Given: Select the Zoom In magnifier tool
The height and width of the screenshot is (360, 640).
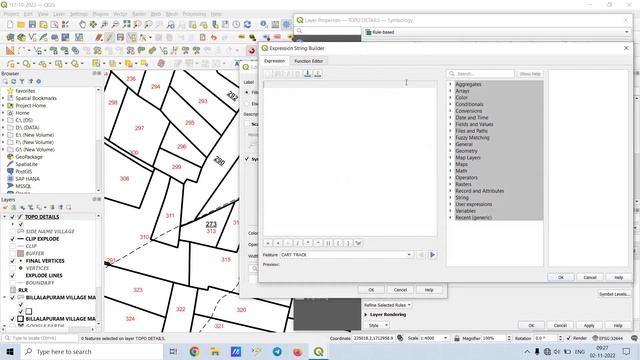Looking at the screenshot, I should click(x=104, y=25).
